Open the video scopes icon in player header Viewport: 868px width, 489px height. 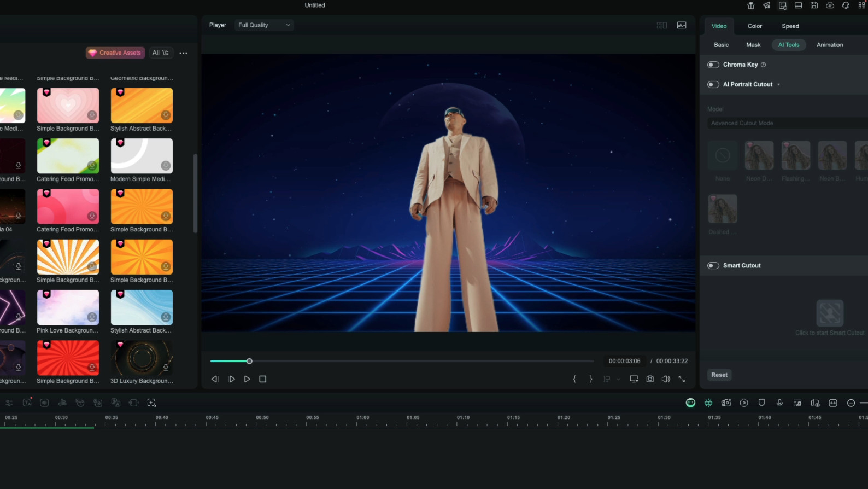point(682,25)
